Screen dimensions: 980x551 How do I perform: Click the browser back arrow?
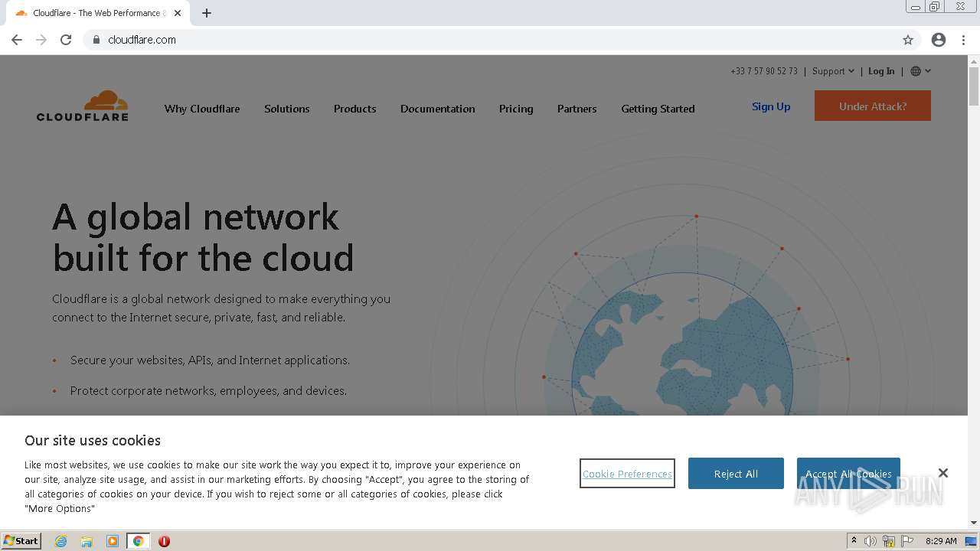click(x=17, y=40)
